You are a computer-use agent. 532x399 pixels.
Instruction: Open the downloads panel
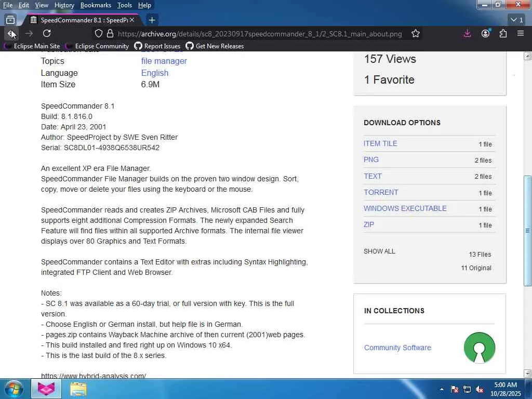(x=467, y=34)
